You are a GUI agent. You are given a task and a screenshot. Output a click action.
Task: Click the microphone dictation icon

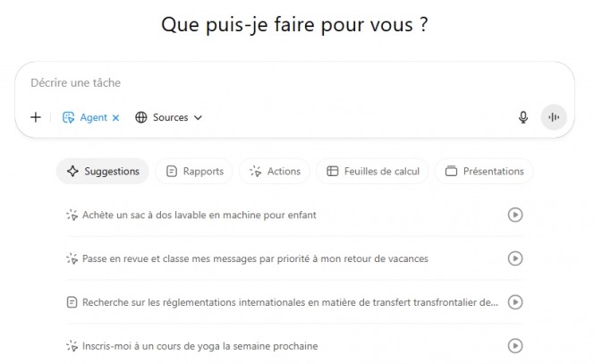pyautogui.click(x=523, y=117)
